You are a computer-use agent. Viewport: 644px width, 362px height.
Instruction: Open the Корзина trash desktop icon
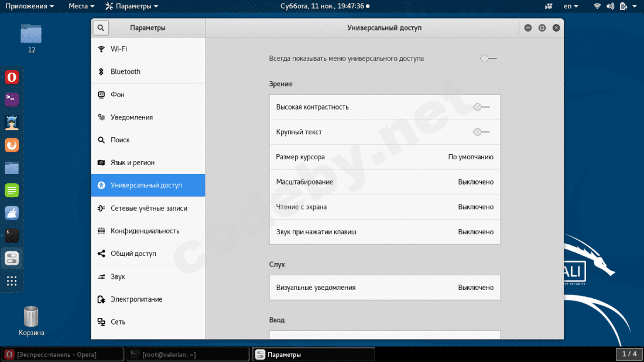(x=31, y=322)
